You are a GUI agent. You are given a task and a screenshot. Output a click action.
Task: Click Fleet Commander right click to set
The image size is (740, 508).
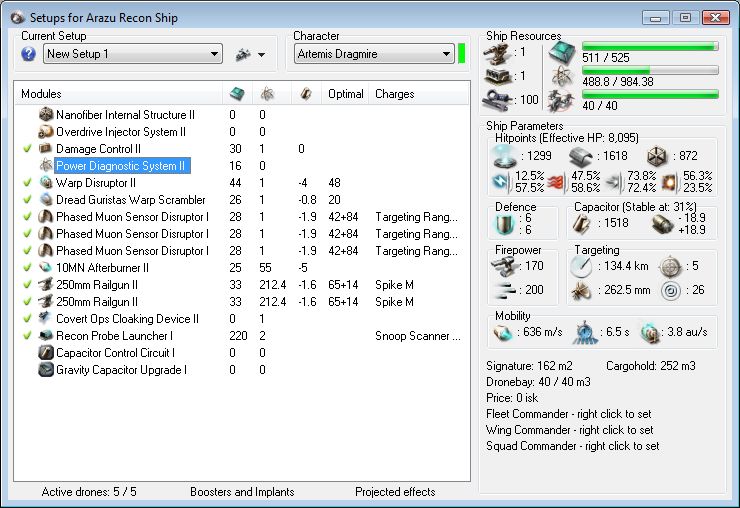point(569,414)
